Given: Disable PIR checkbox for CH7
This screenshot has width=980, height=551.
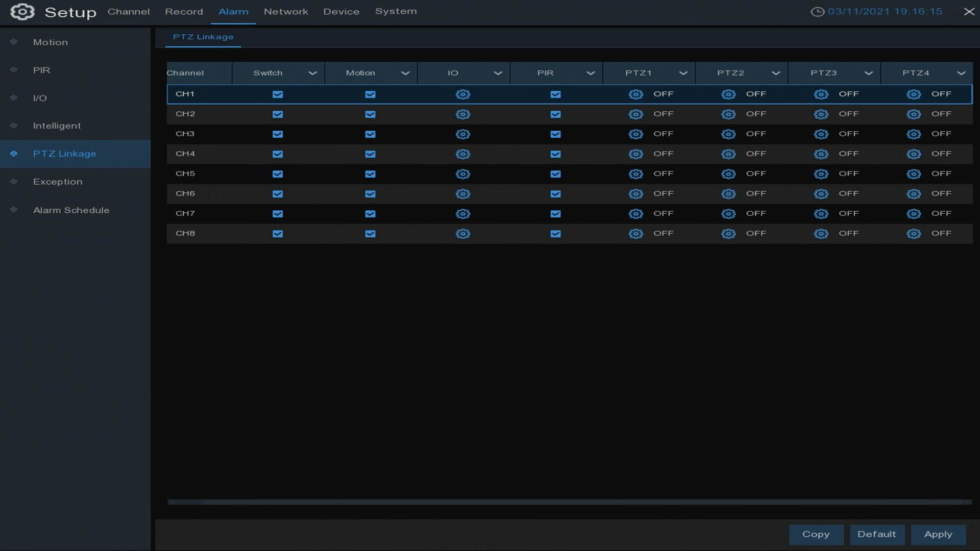Looking at the screenshot, I should [555, 214].
